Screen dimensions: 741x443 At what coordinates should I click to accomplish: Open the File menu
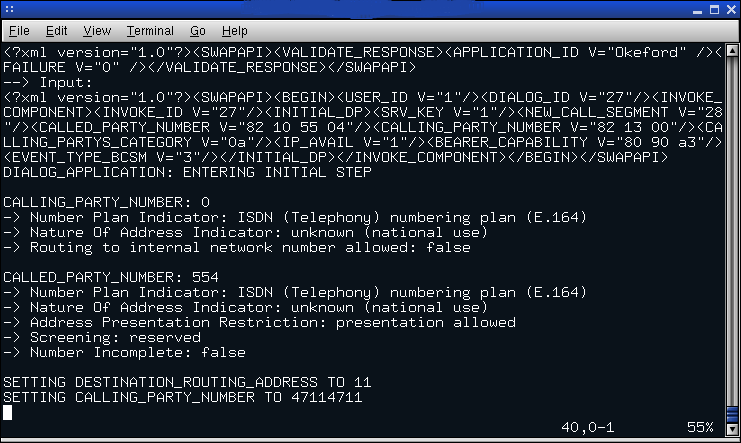pos(19,31)
